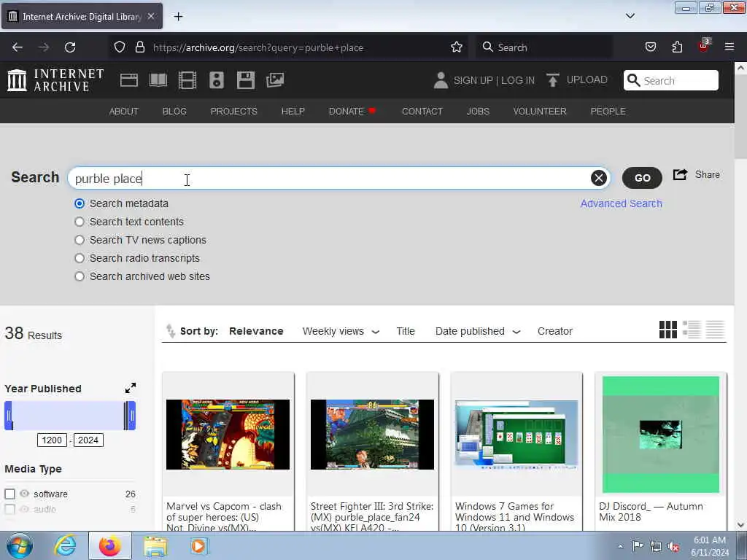Open Windows 7 Games thumbnail
Viewport: 747px width, 560px height.
coord(516,435)
